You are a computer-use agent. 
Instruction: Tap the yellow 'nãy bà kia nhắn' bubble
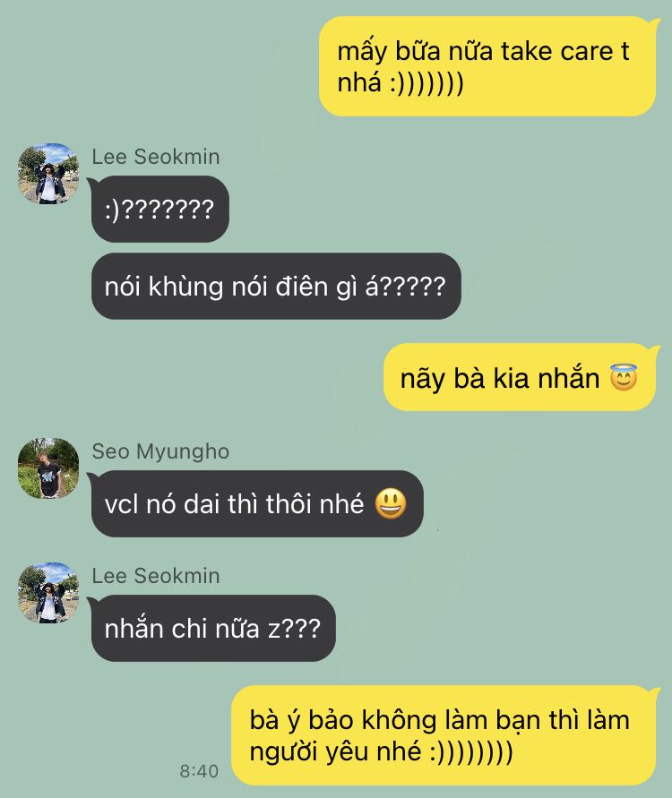click(520, 377)
